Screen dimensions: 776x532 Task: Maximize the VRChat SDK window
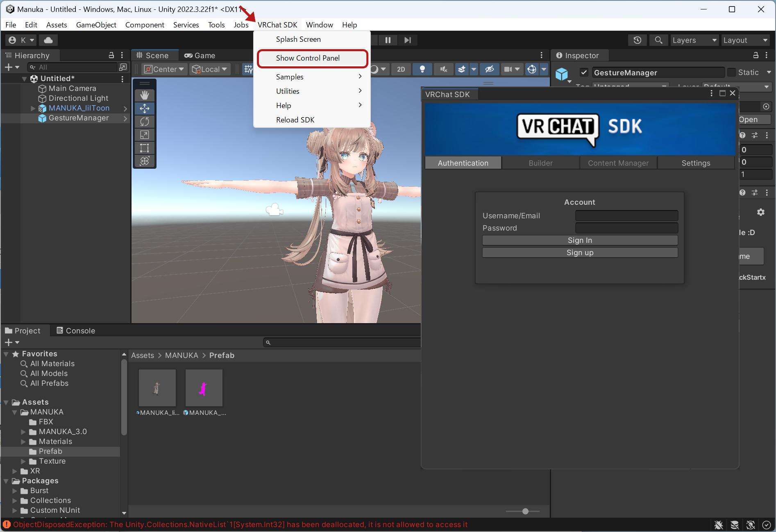722,93
